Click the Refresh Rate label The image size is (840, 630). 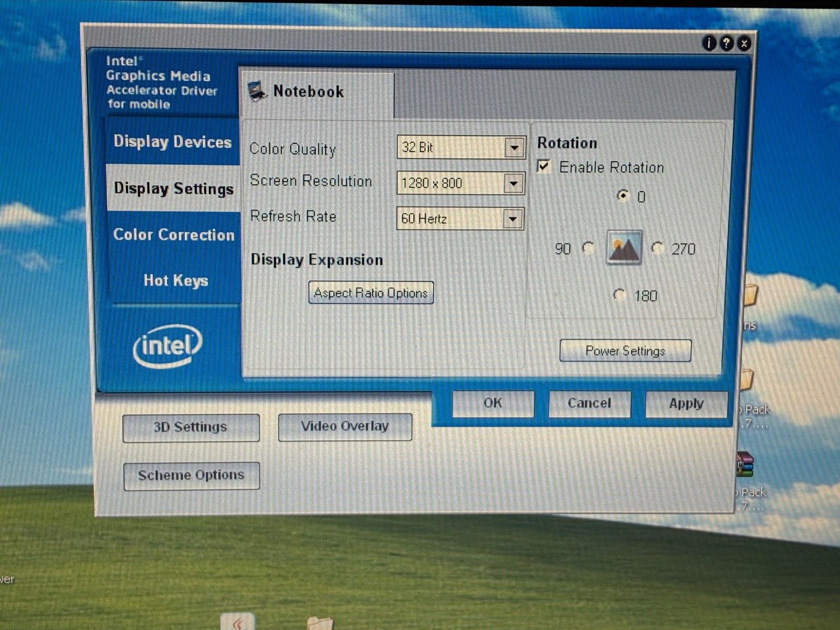(293, 216)
